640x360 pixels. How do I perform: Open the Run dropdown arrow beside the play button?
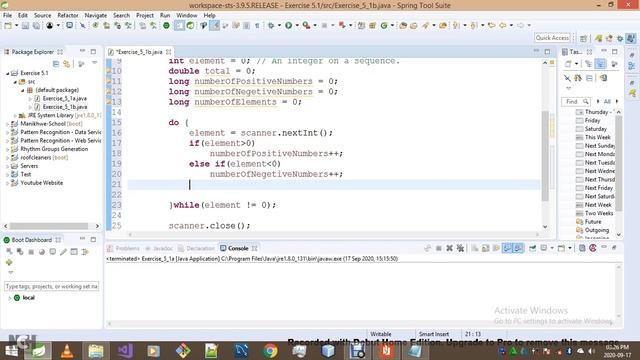pyautogui.click(x=297, y=26)
